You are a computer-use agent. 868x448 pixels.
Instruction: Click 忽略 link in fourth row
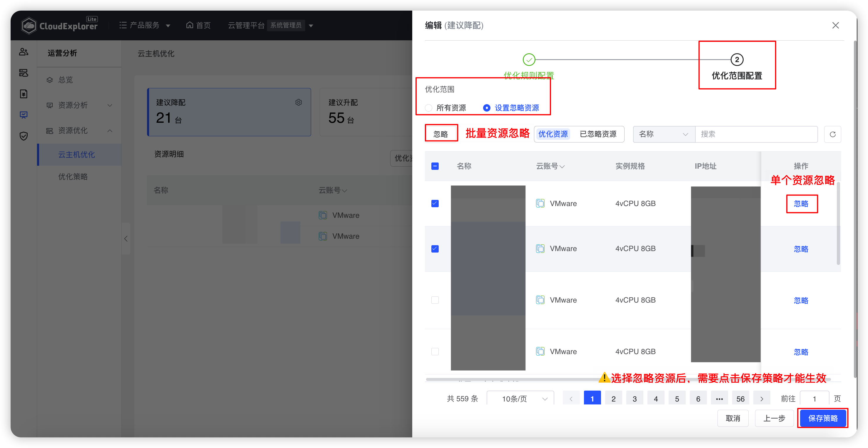(801, 352)
